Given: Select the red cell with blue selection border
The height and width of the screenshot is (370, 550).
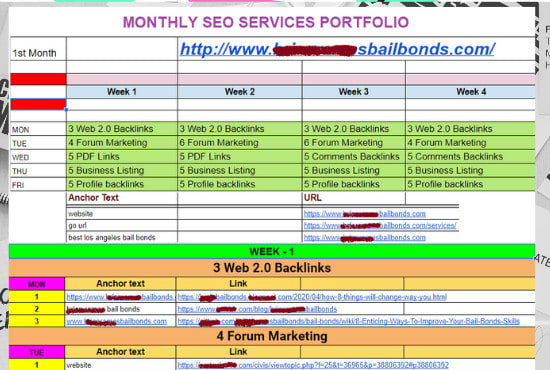Looking at the screenshot, I should pyautogui.click(x=38, y=104).
